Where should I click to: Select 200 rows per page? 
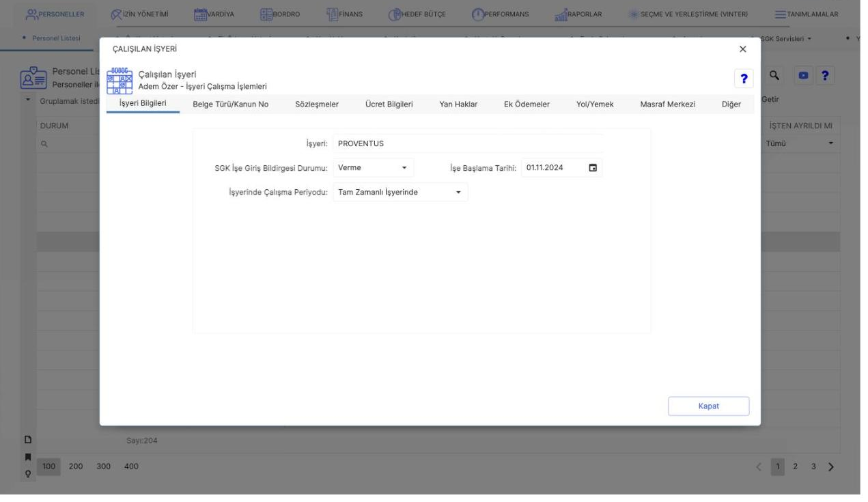point(76,466)
